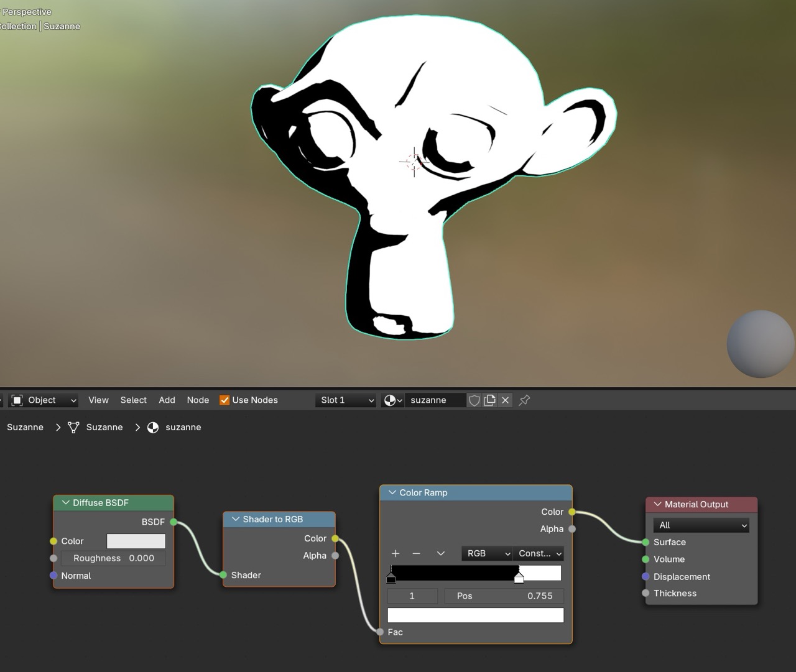
Task: Click Diffuse BSDF Roughness input socket
Action: click(x=53, y=558)
